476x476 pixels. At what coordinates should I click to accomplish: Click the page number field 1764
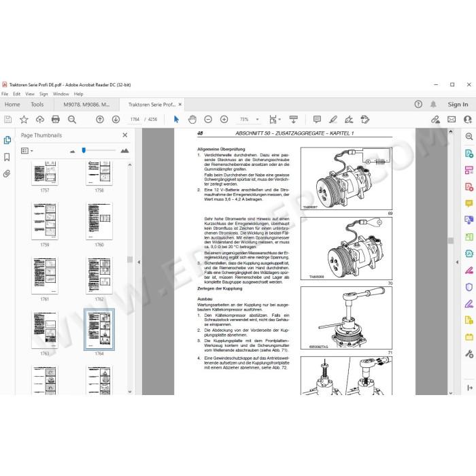[135, 120]
